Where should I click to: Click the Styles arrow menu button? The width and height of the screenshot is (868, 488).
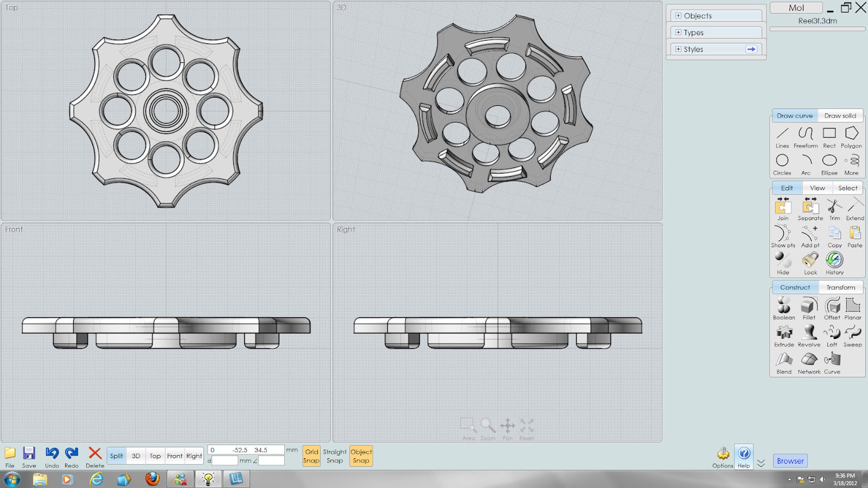point(751,49)
